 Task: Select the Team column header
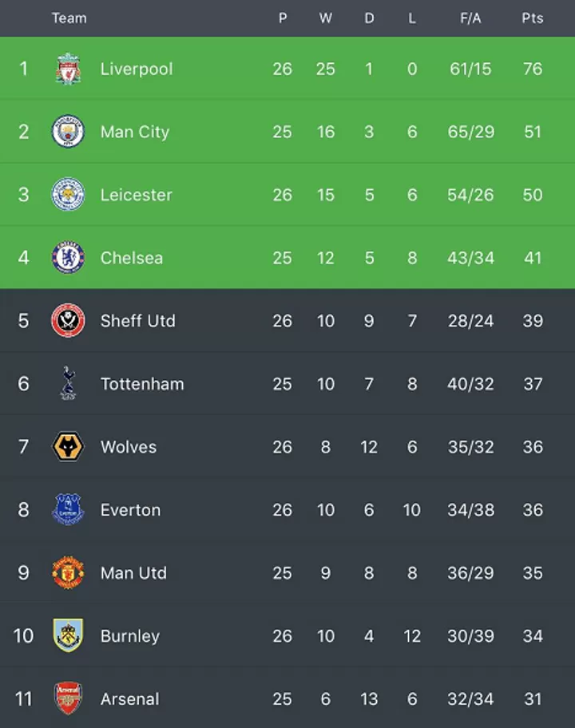pos(69,18)
